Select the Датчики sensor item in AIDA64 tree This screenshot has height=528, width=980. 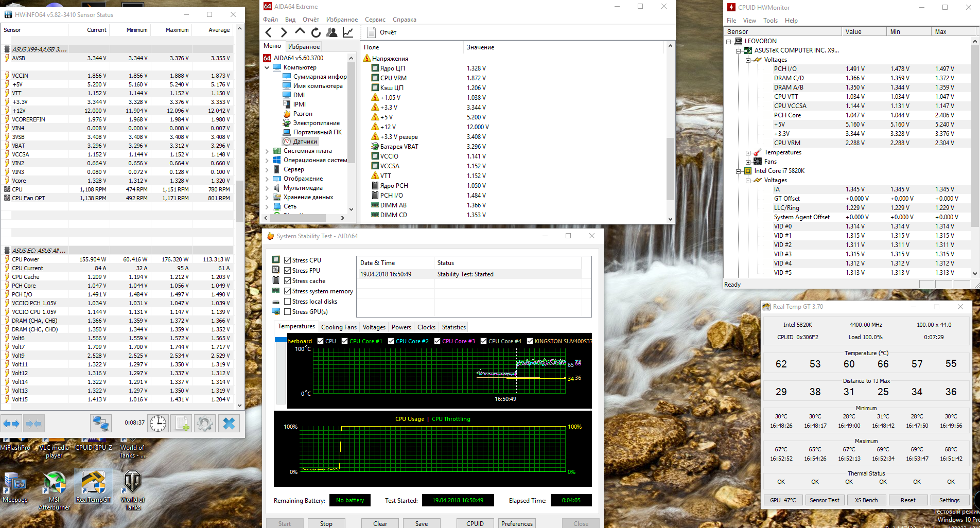305,142
